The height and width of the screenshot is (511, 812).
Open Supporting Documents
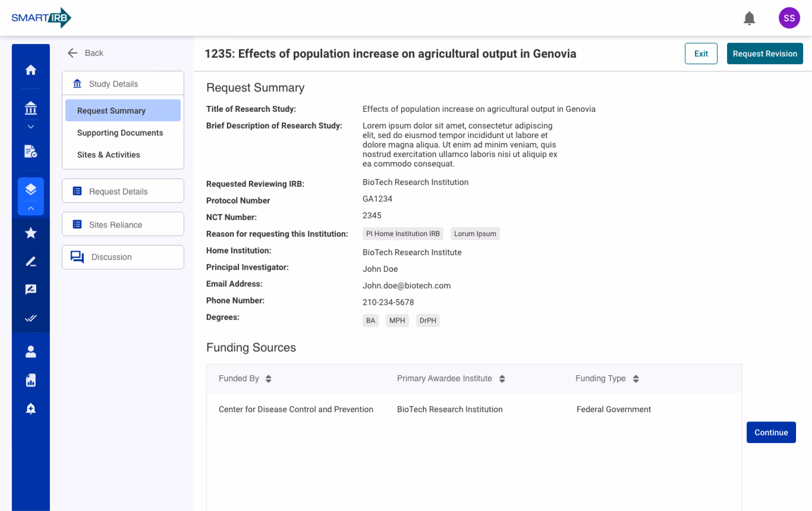pyautogui.click(x=120, y=132)
